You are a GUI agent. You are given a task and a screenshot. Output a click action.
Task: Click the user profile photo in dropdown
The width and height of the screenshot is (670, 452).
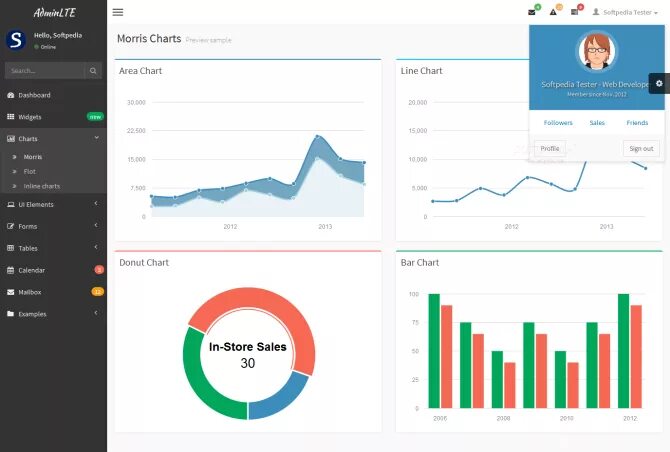pos(597,51)
